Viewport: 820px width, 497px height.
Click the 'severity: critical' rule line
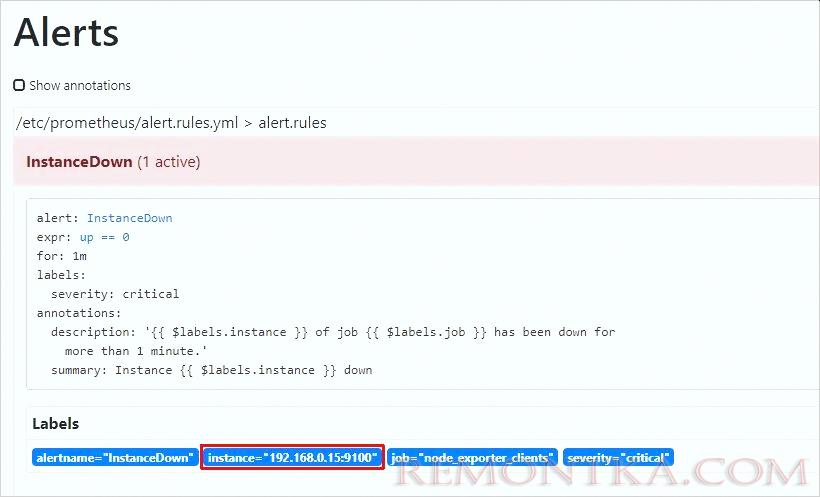pyautogui.click(x=115, y=293)
